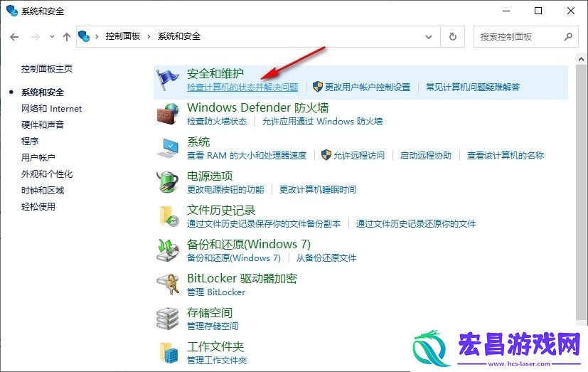Click the Back arrow in navigation bar
The height and width of the screenshot is (372, 588).
[x=14, y=37]
